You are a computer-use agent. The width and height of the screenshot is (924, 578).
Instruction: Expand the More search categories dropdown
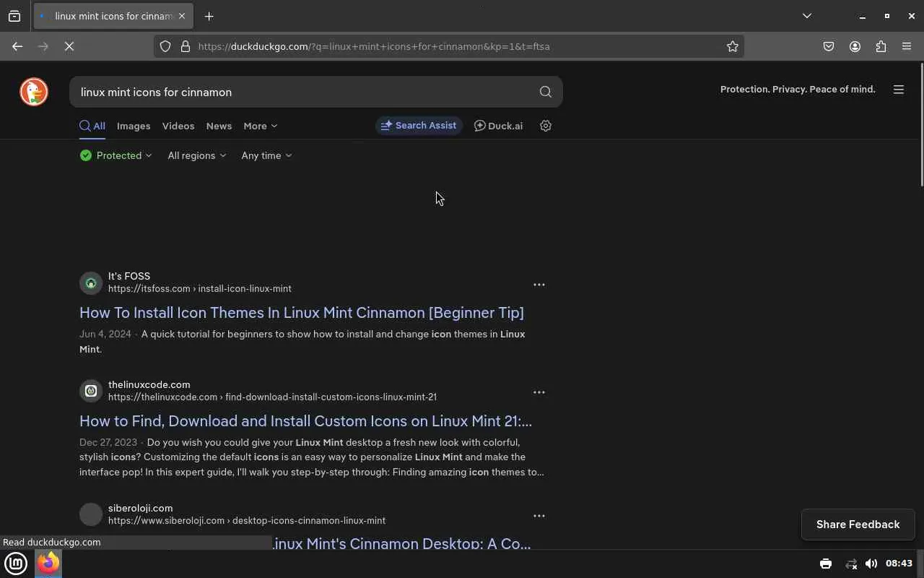click(261, 126)
